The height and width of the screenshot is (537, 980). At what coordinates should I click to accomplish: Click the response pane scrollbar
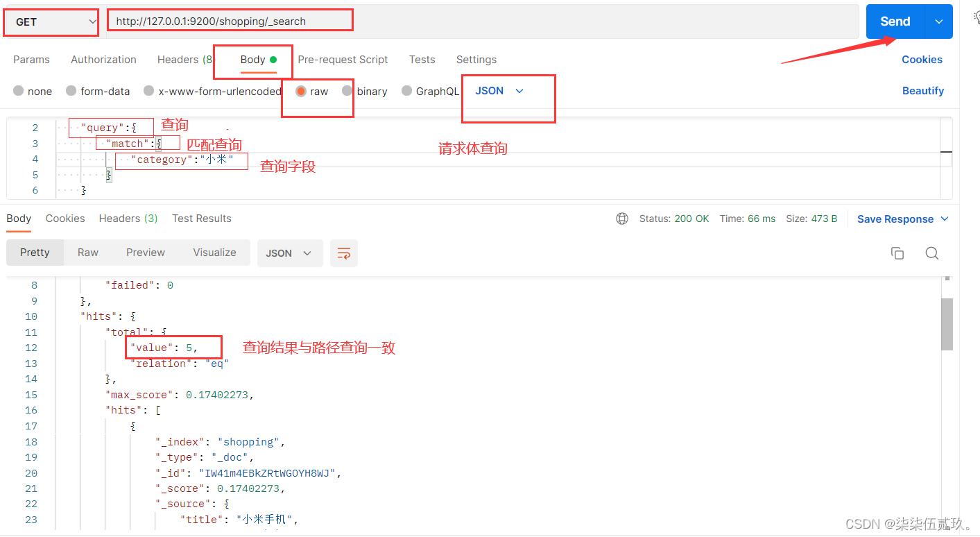point(947,323)
